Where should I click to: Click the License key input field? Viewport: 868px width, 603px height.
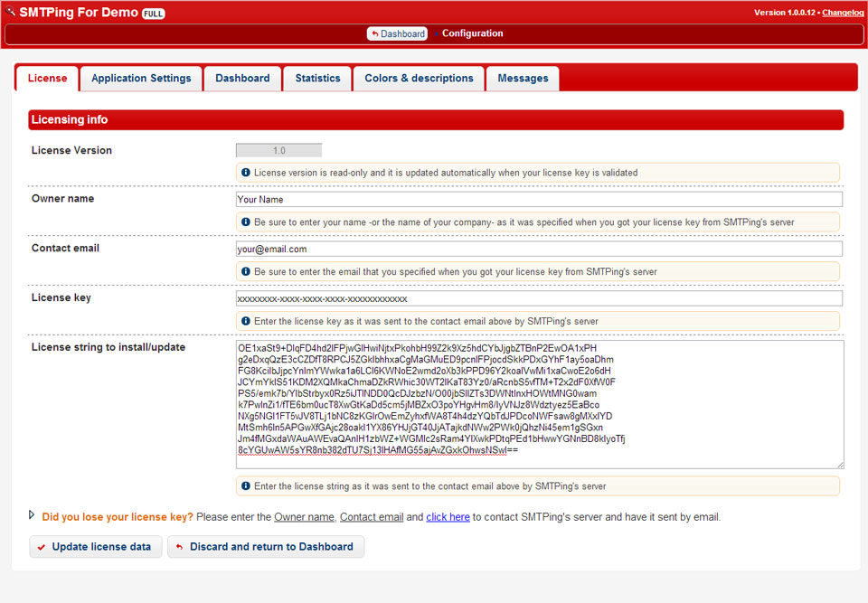click(539, 298)
